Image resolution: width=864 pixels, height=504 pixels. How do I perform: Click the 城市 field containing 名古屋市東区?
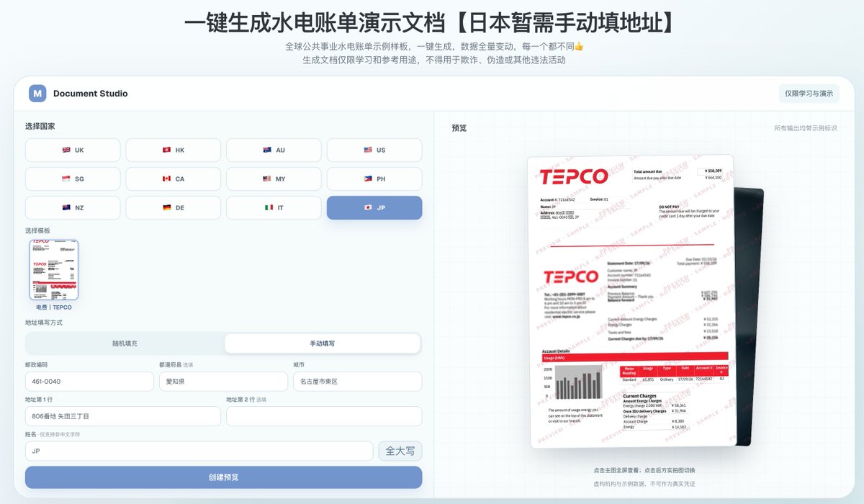pos(357,382)
